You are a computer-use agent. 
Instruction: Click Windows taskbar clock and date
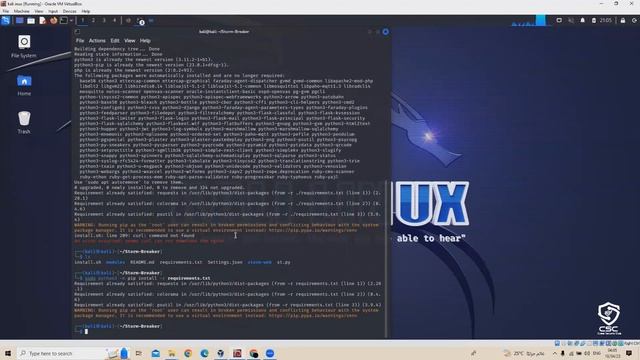click(x=613, y=353)
